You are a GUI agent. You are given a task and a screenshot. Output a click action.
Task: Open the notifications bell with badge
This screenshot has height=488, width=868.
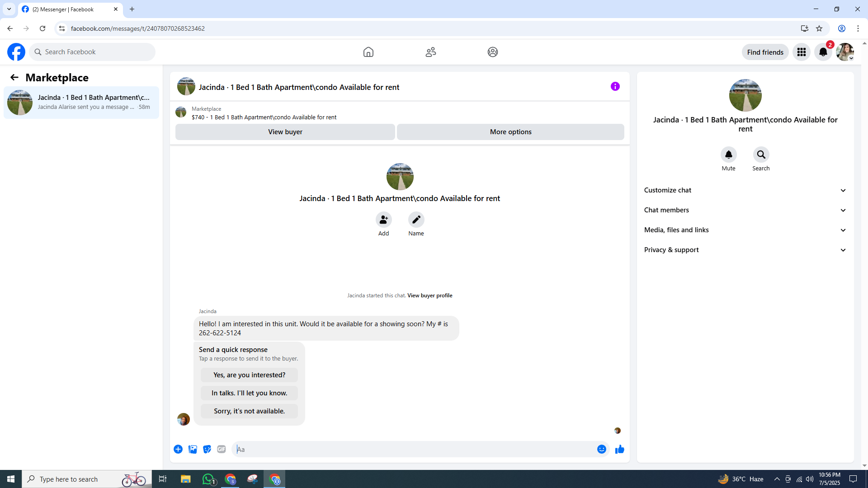pos(823,52)
